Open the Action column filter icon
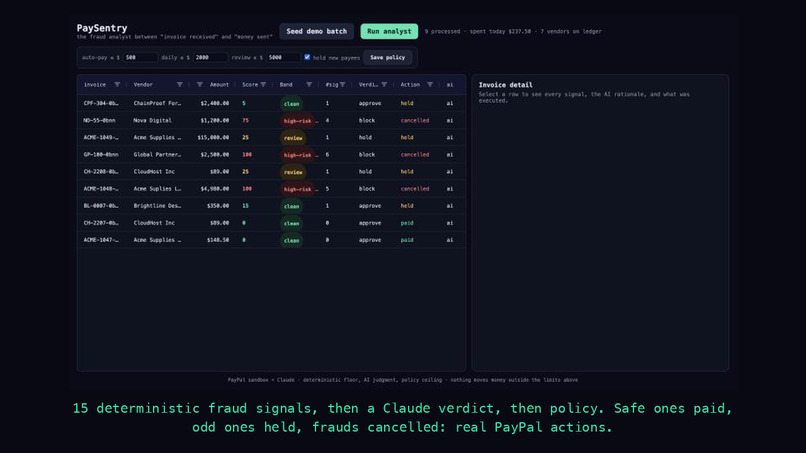This screenshot has height=453, width=806. pos(430,85)
